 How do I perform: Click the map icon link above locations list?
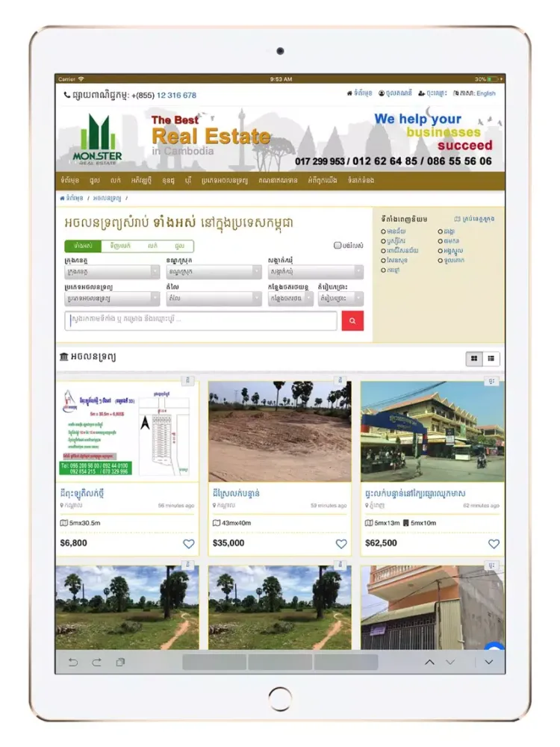(x=457, y=219)
